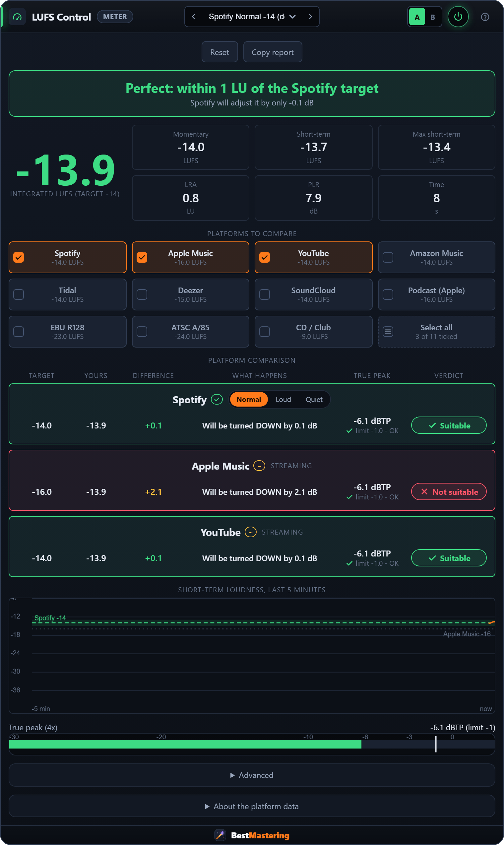504x845 pixels.
Task: Switch to A state
Action: [417, 17]
